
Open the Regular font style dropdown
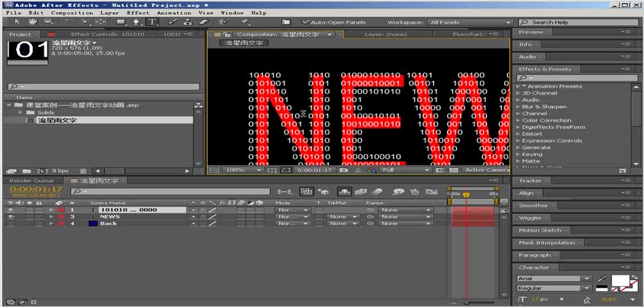pyautogui.click(x=554, y=288)
